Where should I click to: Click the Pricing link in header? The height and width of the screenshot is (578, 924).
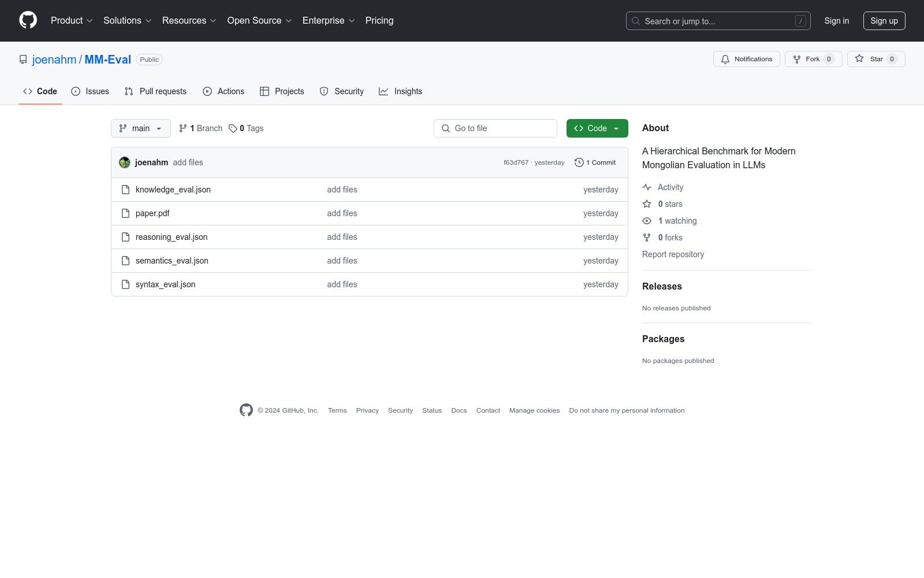click(379, 20)
